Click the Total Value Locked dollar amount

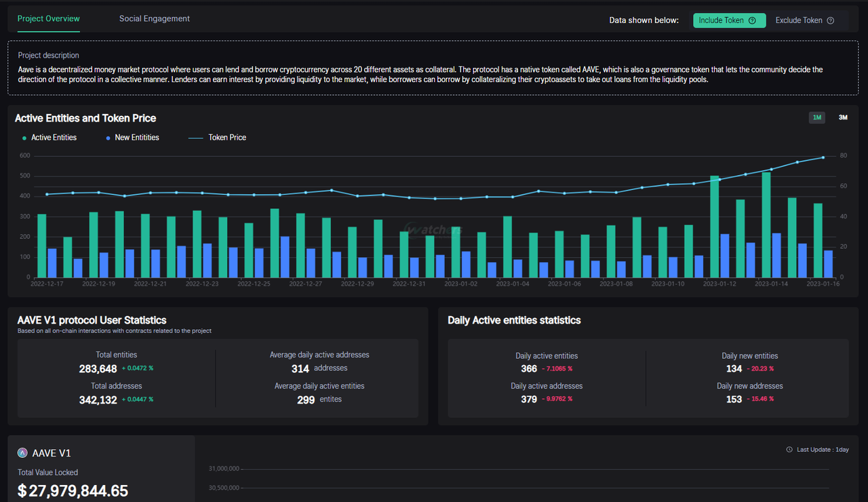(73, 491)
